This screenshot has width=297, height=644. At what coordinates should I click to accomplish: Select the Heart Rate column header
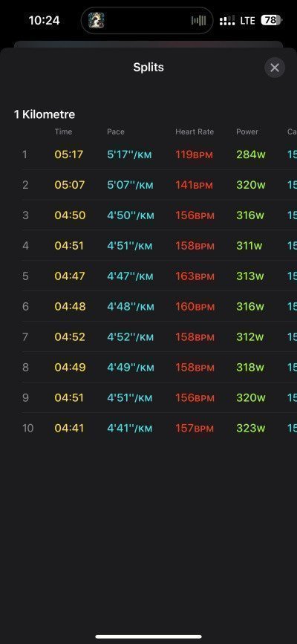click(195, 131)
